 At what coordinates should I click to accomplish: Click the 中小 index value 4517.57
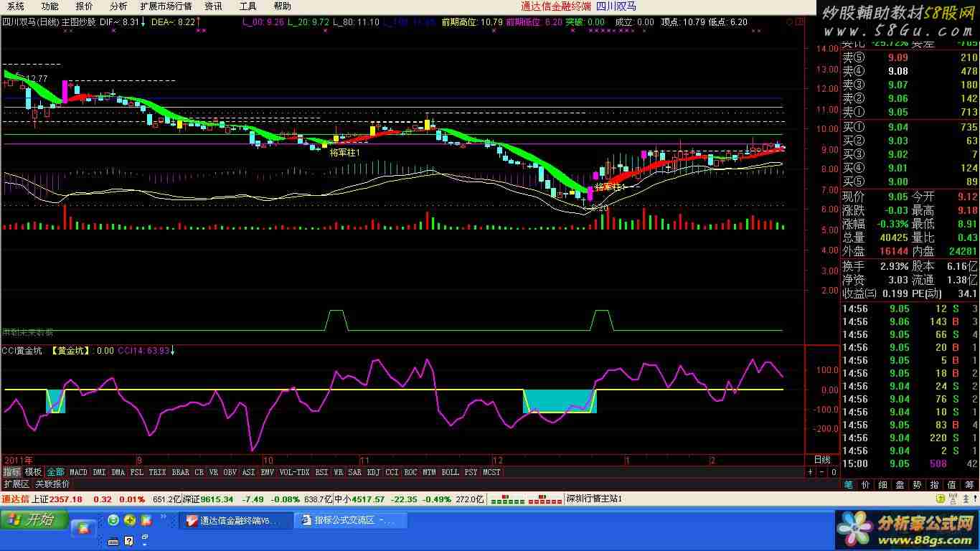coord(368,499)
